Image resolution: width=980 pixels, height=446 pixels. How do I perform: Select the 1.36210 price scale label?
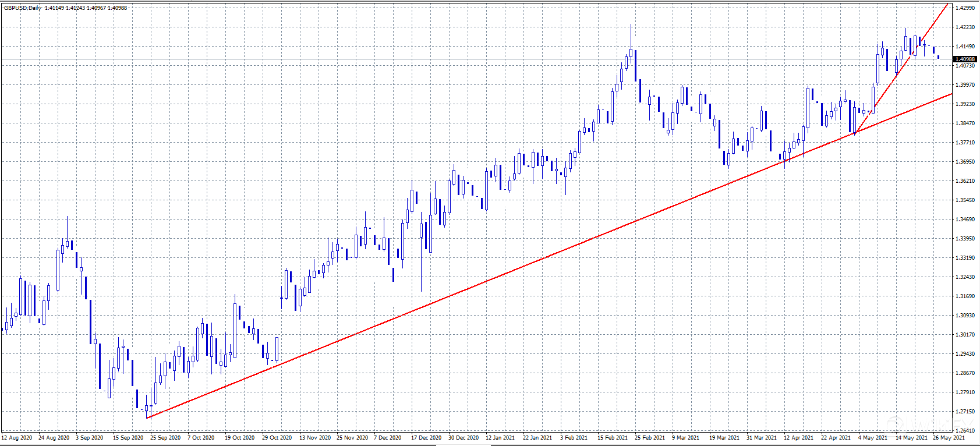[x=965, y=181]
